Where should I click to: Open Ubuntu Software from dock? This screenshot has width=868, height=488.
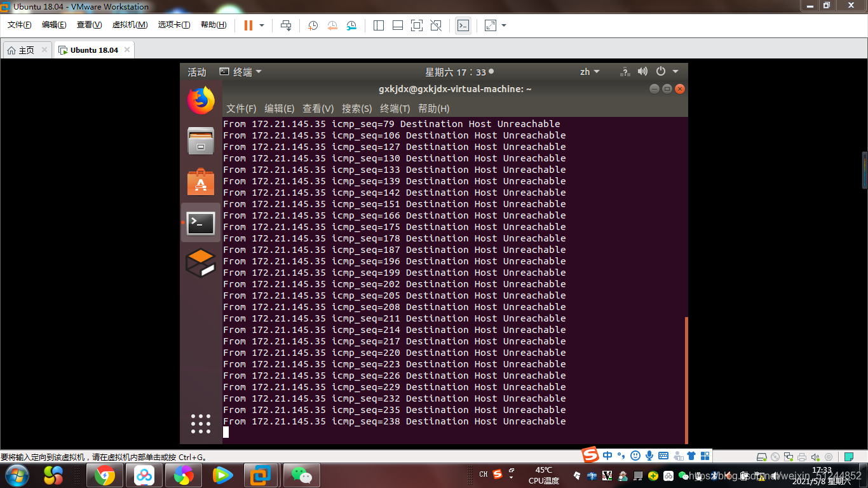point(201,182)
